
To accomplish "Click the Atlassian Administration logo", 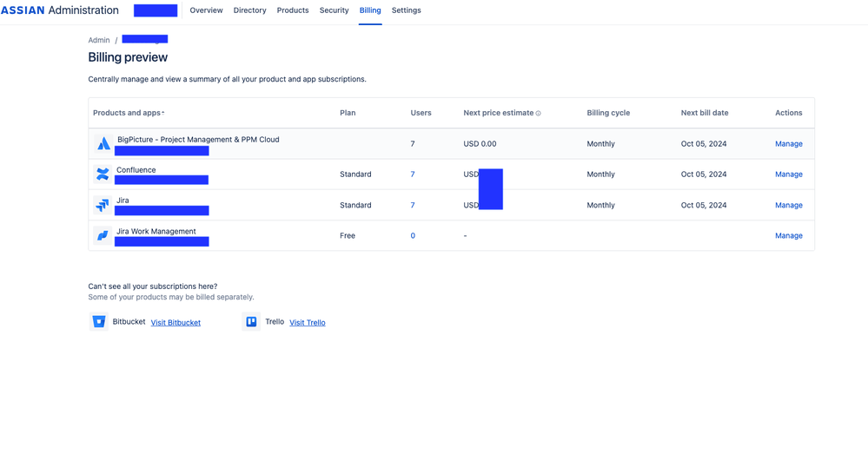I will coord(59,10).
